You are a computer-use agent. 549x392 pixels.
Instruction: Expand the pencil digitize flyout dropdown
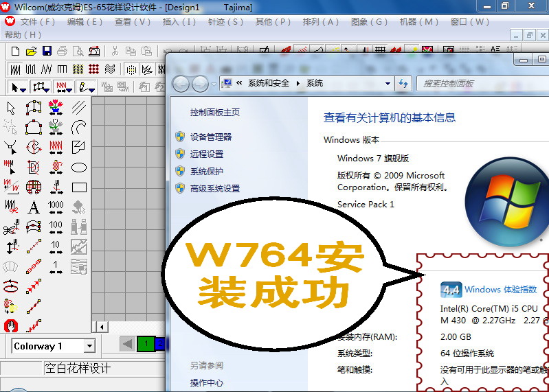click(x=92, y=90)
